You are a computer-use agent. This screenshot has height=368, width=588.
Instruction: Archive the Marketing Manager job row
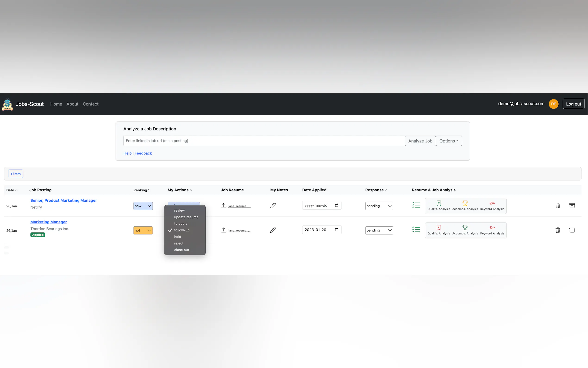[572, 230]
